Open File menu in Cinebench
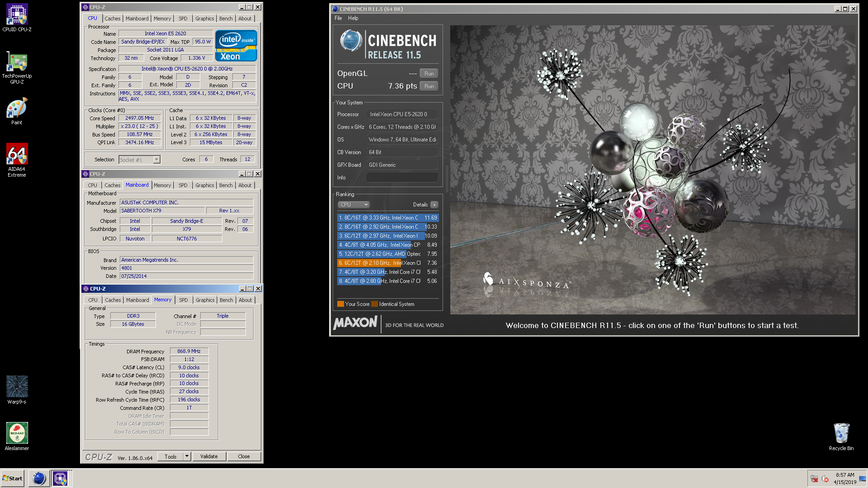This screenshot has height=488, width=868. pyautogui.click(x=338, y=18)
